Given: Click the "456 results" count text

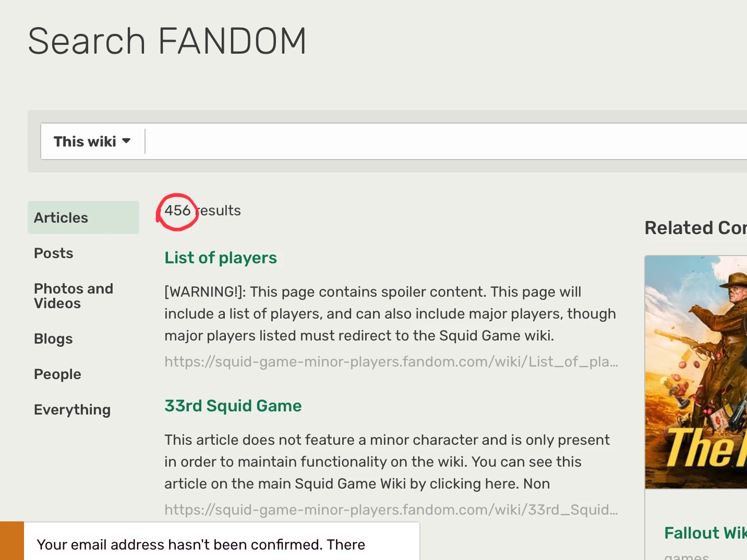Looking at the screenshot, I should 202,211.
